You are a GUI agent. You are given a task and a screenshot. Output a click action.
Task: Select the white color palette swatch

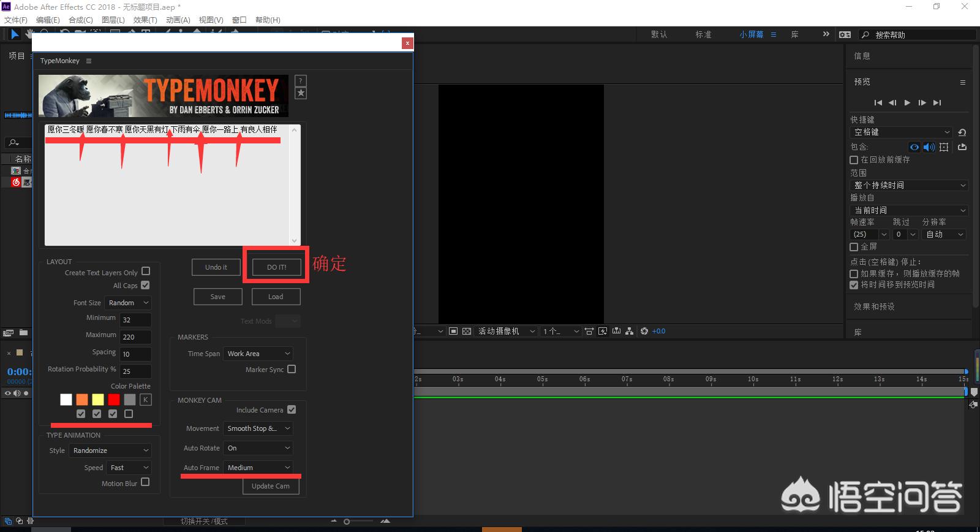click(x=66, y=400)
